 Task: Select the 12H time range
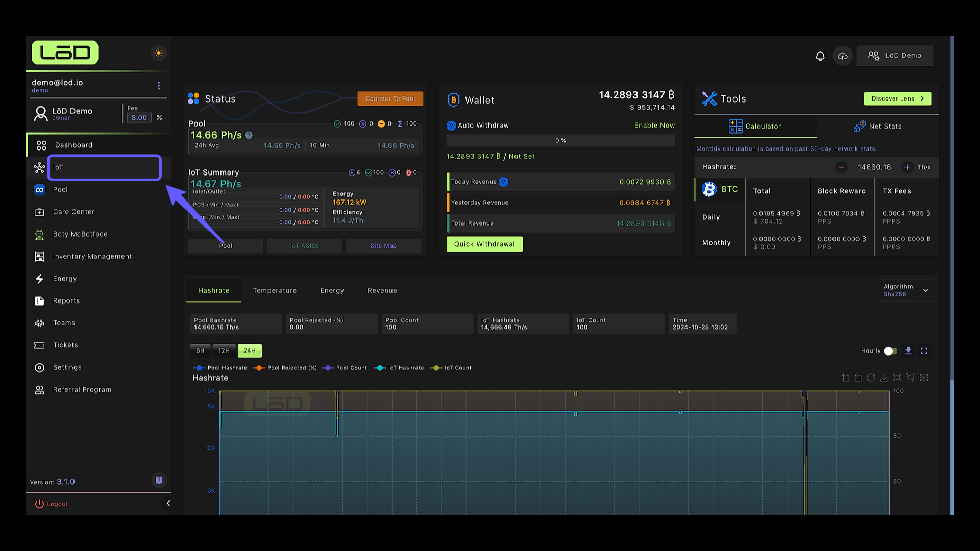224,351
